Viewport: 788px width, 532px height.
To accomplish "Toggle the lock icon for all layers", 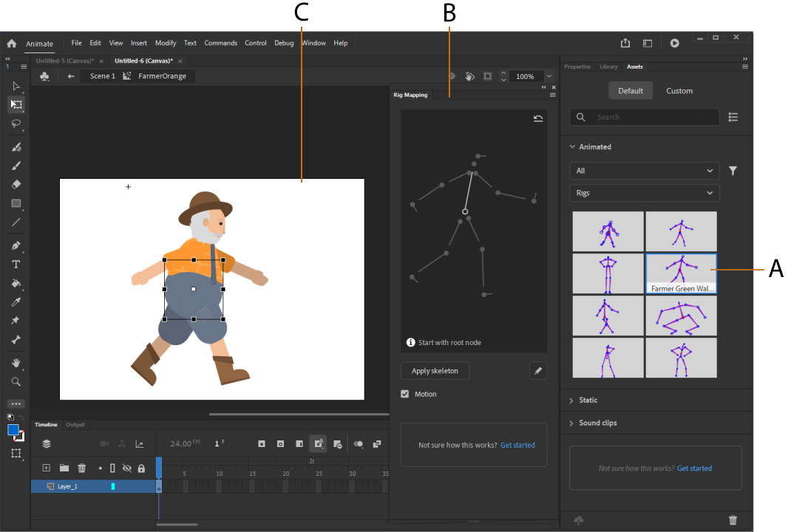I will 141,468.
